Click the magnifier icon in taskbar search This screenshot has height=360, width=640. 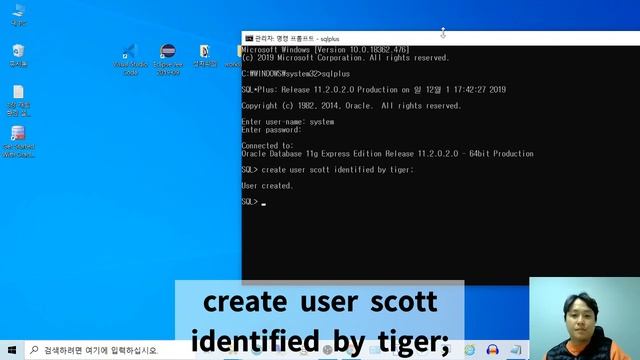[34, 350]
